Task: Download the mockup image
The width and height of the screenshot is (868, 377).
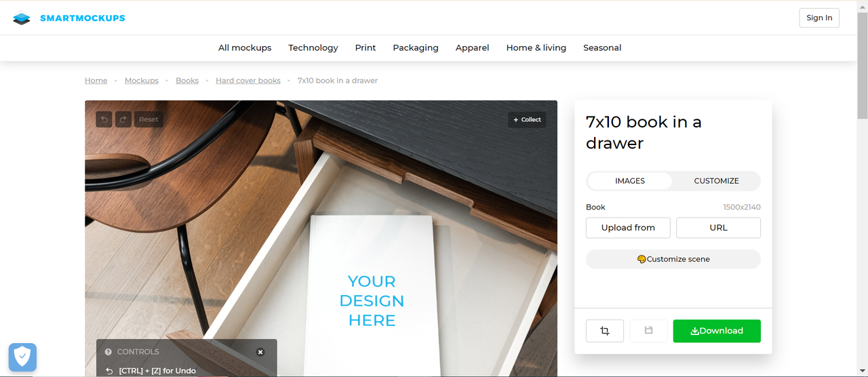Action: tap(716, 331)
